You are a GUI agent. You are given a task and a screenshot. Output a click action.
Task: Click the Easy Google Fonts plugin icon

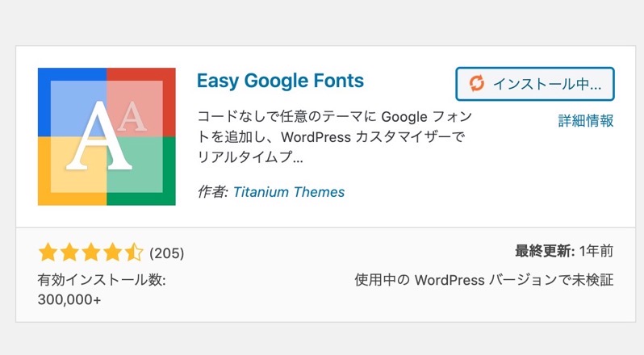(107, 136)
